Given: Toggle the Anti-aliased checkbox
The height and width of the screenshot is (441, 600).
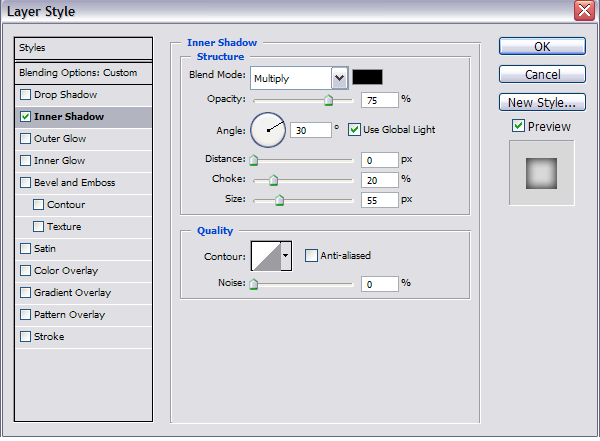Looking at the screenshot, I should point(311,255).
